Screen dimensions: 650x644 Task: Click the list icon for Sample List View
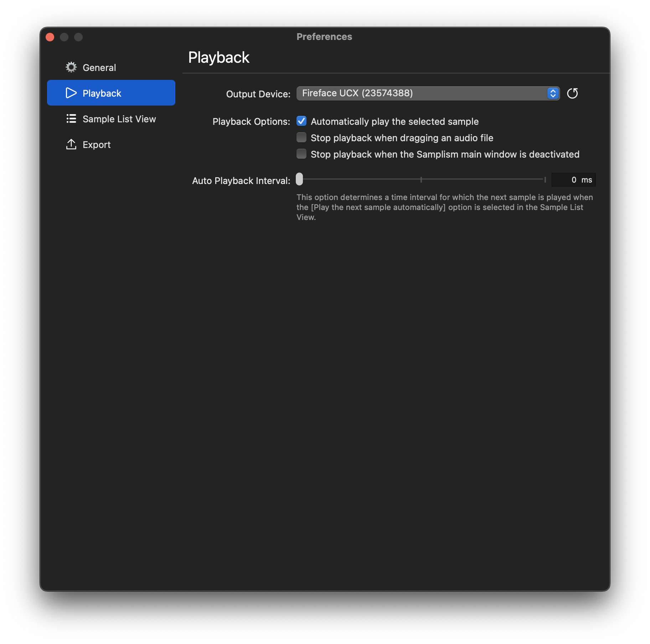71,119
